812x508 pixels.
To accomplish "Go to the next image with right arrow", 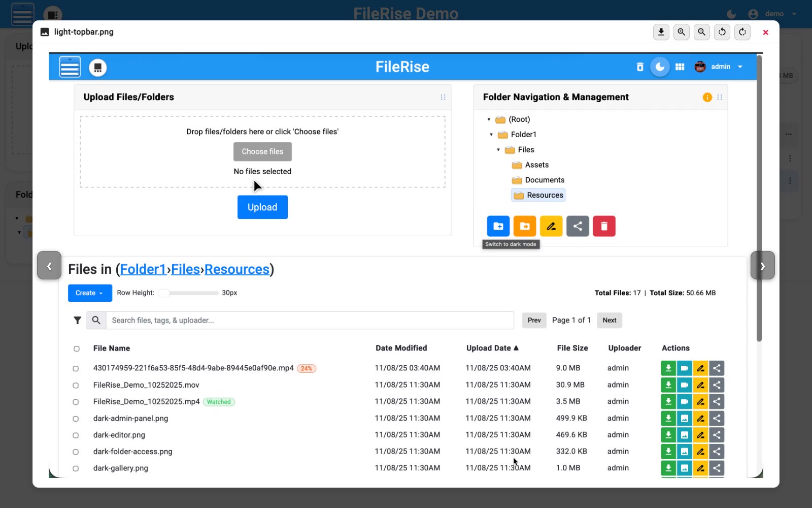I will (x=762, y=265).
